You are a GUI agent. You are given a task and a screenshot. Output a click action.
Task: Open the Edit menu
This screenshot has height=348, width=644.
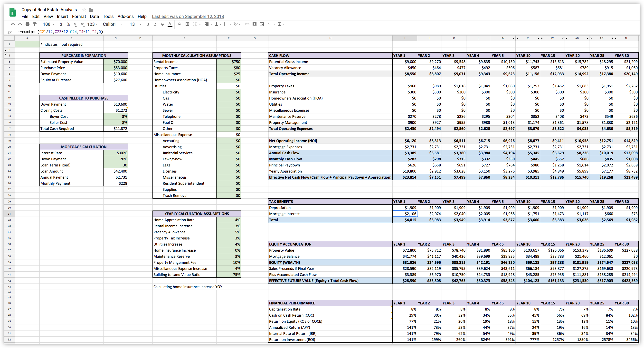(x=36, y=17)
